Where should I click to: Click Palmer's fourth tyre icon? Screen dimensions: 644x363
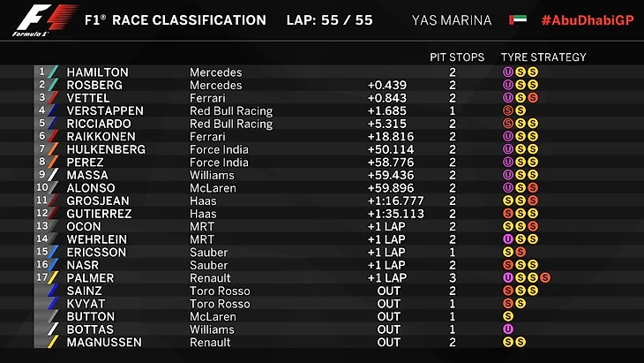(x=545, y=278)
